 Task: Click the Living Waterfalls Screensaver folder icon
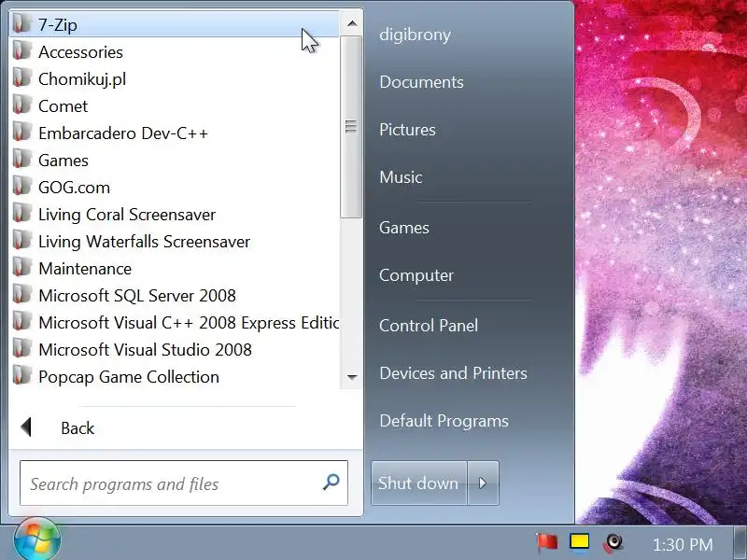pyautogui.click(x=21, y=241)
